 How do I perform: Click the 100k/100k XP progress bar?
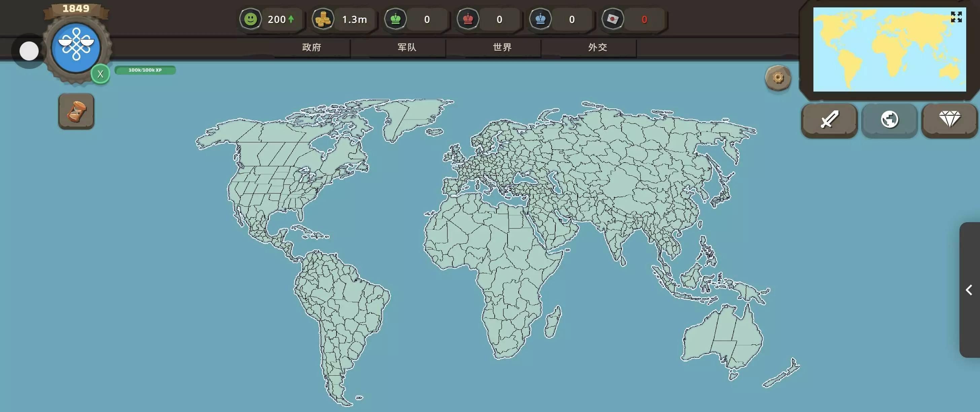click(145, 70)
